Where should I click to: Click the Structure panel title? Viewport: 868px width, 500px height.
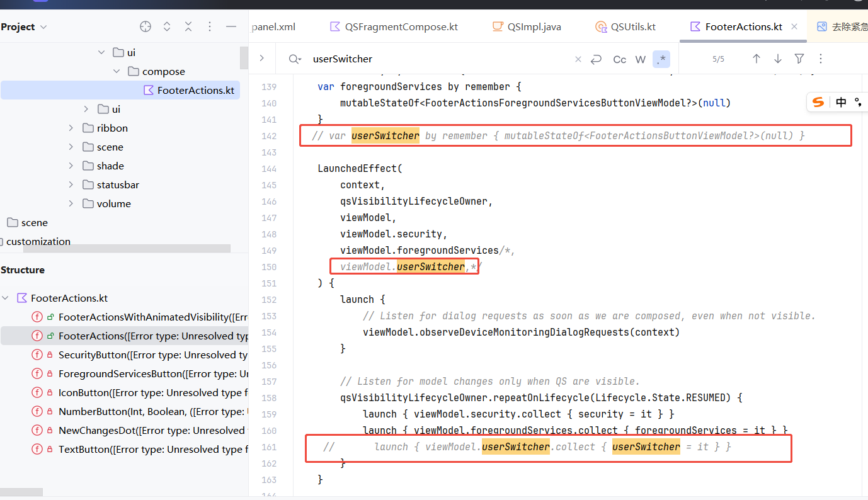pyautogui.click(x=23, y=270)
